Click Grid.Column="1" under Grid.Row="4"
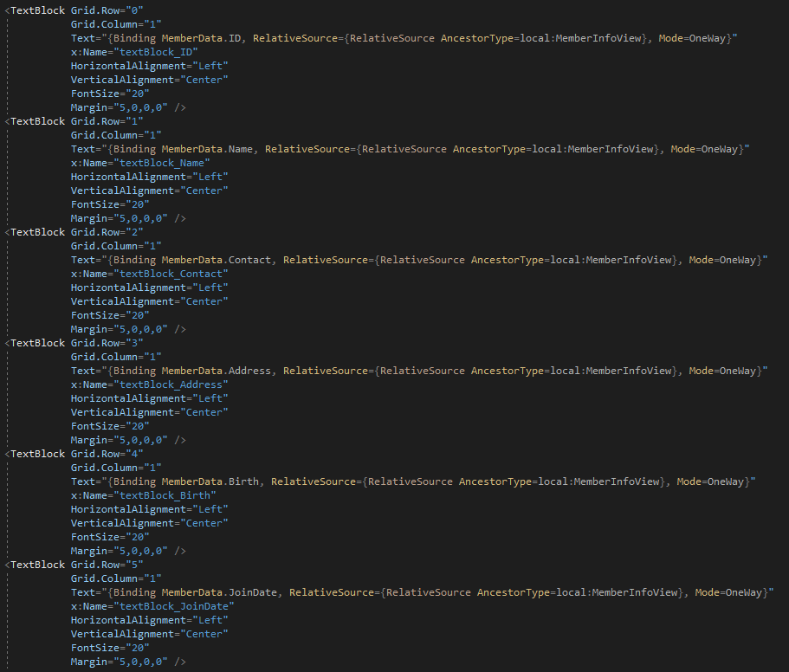The width and height of the screenshot is (789, 672). tap(116, 468)
